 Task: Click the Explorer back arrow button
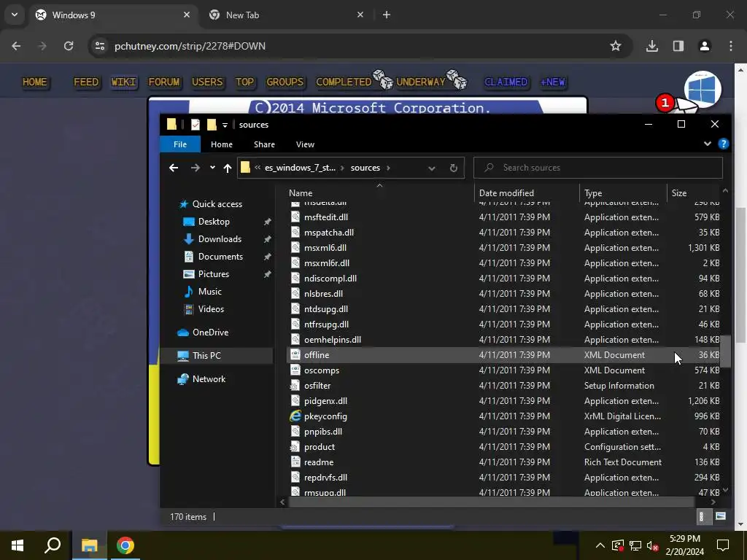click(x=174, y=168)
